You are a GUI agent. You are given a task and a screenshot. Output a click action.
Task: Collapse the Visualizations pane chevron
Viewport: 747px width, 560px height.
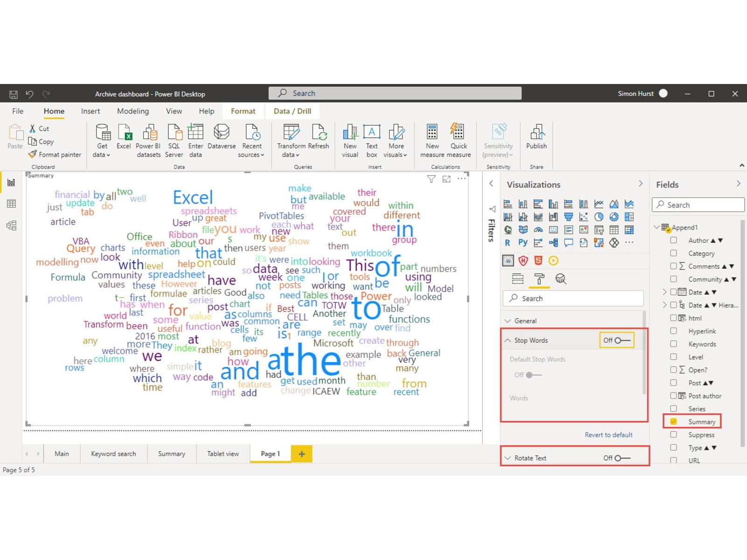click(640, 184)
